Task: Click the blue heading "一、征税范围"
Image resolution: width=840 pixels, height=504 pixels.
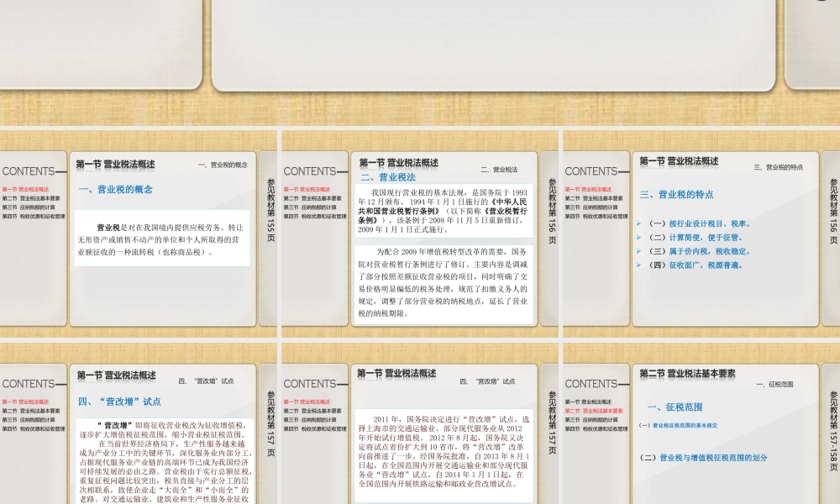Action: (x=676, y=407)
